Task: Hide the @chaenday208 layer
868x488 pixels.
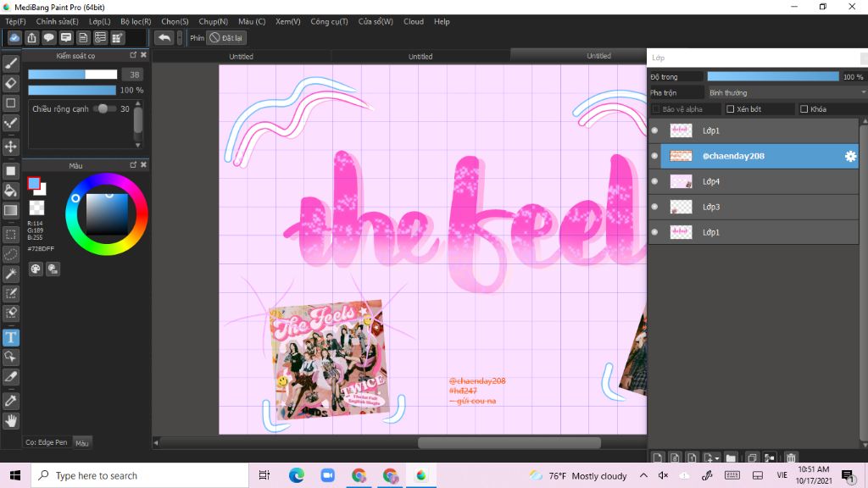Action: coord(654,156)
